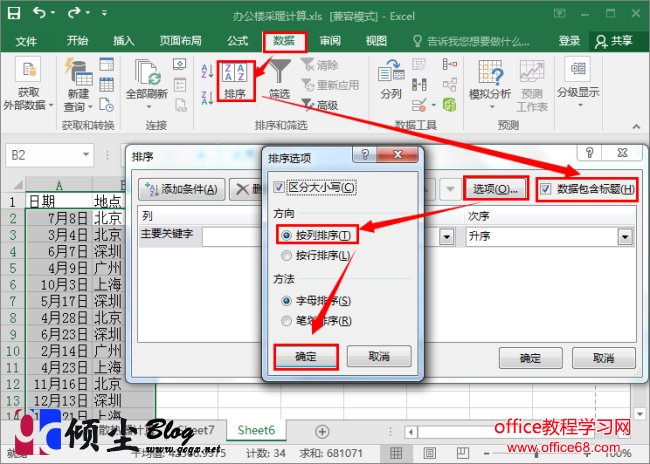Screen dimensions: 650x464
Task: Toggle the Filter (筛选) funnel
Action: (279, 79)
